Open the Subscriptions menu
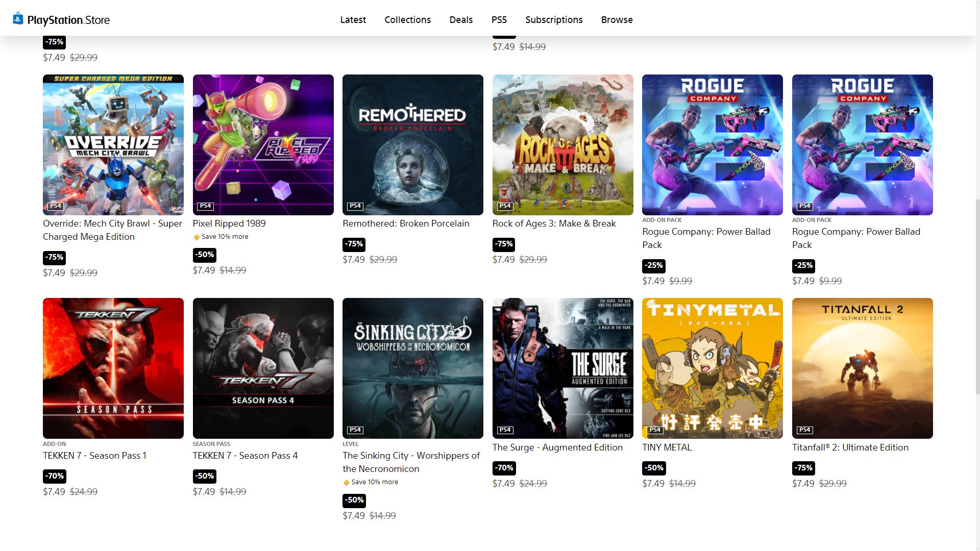This screenshot has height=551, width=980. click(554, 20)
